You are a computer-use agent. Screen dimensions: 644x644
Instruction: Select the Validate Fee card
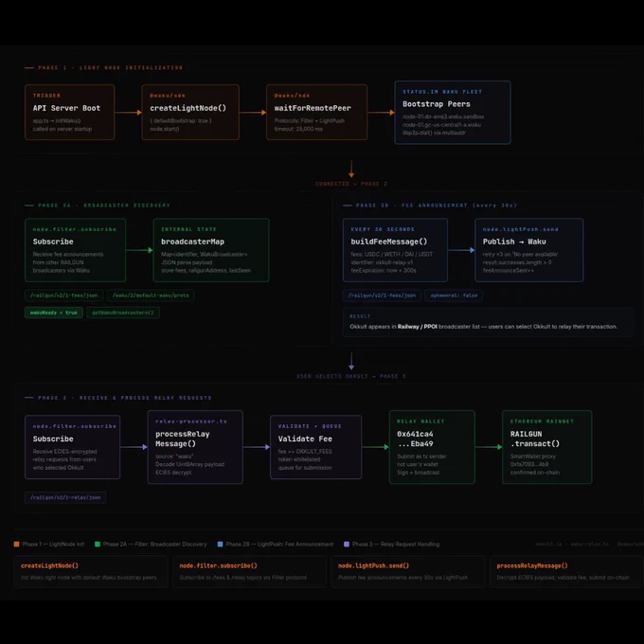(315, 447)
